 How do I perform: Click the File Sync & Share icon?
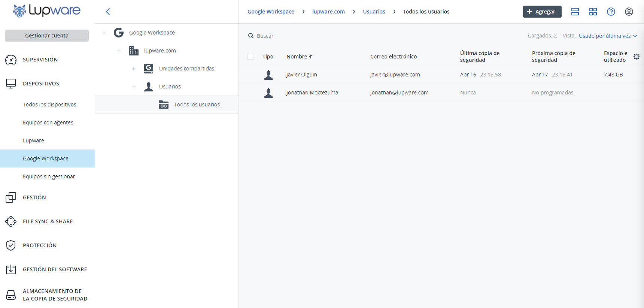click(11, 221)
